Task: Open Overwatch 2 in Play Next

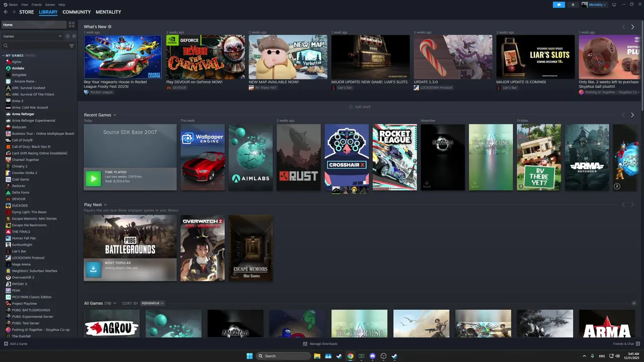Action: pos(203,248)
